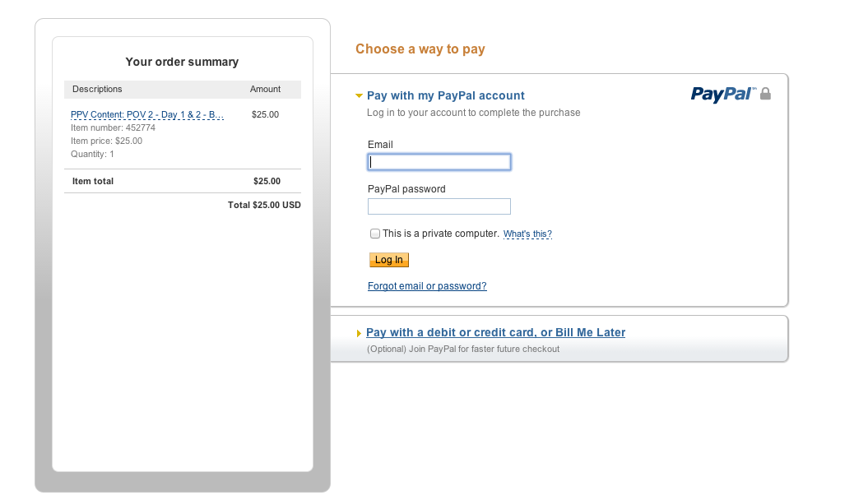
Task: Click the gray padlock security icon
Action: tap(765, 94)
